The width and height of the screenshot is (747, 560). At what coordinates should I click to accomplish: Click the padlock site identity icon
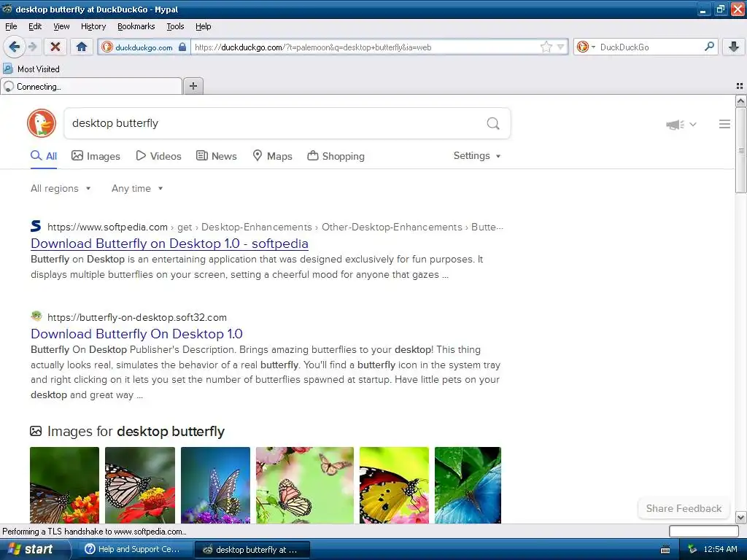[x=182, y=47]
